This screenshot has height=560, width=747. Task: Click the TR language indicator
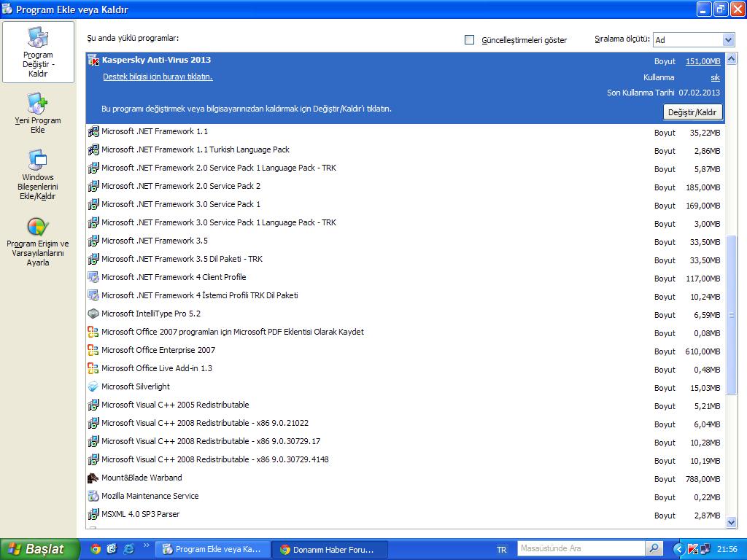[x=501, y=550]
